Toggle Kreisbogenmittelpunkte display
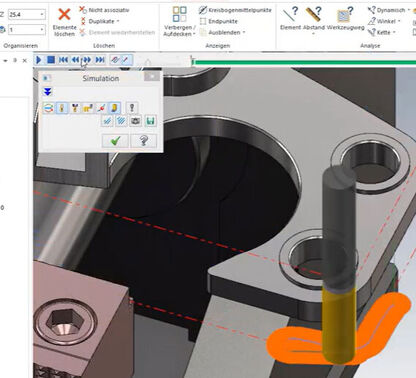The image size is (416, 378). pos(235,10)
